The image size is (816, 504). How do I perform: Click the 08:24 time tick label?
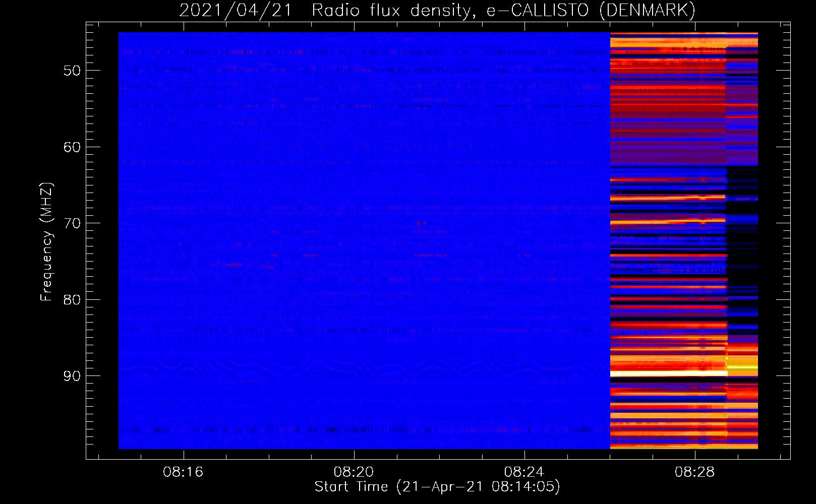[x=524, y=472]
